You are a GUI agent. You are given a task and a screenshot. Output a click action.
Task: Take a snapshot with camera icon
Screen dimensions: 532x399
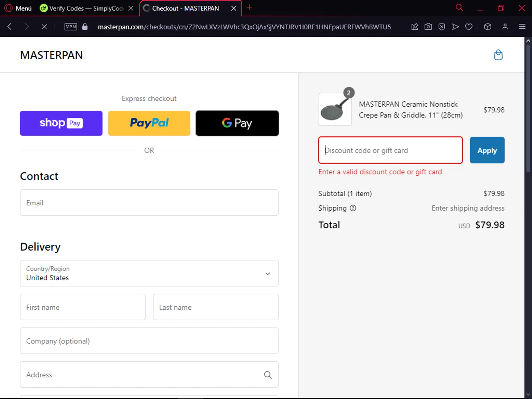[428, 27]
